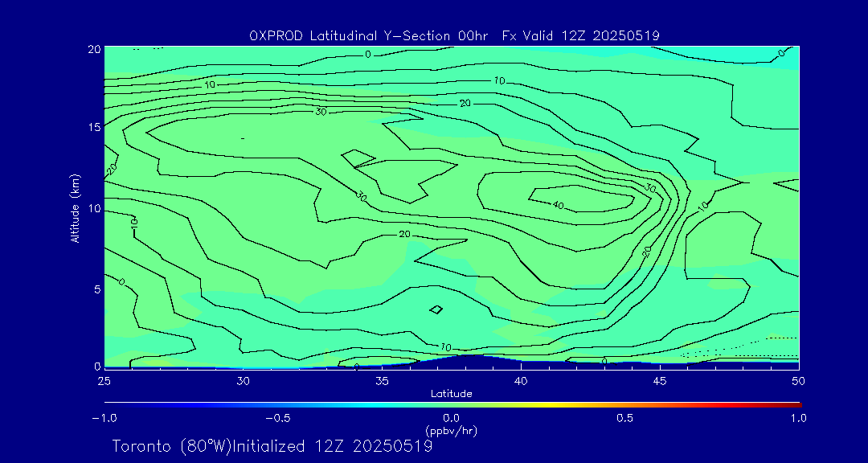Image resolution: width=868 pixels, height=463 pixels.
Task: Click the Latitude x-axis label
Action: coord(451,393)
